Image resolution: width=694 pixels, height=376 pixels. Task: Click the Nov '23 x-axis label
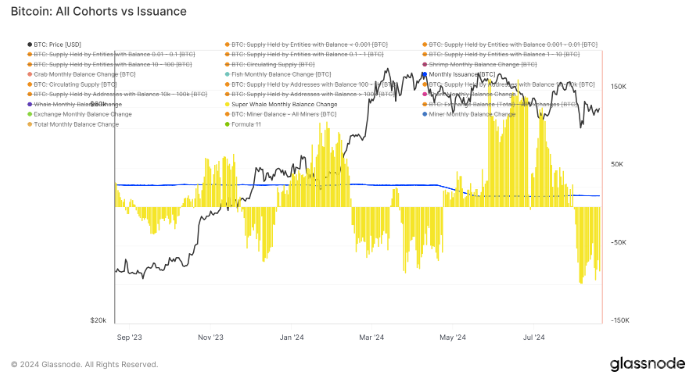[x=211, y=338]
